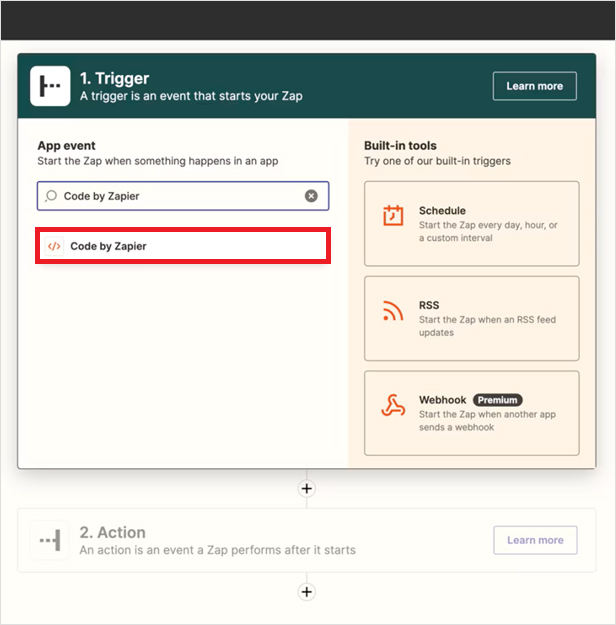Click the Action step icon
The width and height of the screenshot is (616, 625).
point(50,540)
